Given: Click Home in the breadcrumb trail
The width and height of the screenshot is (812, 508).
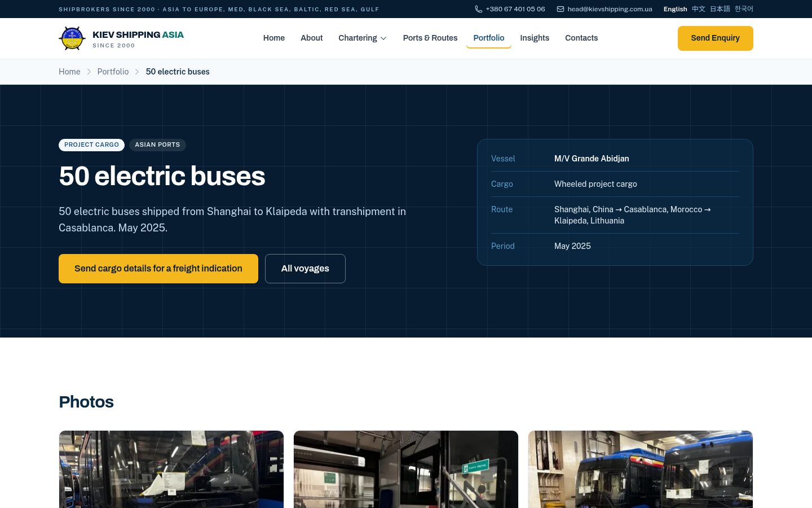Looking at the screenshot, I should click(69, 72).
